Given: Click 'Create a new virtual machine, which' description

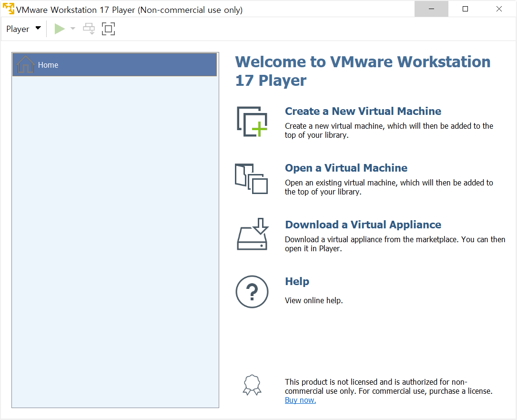Looking at the screenshot, I should pyautogui.click(x=389, y=130).
